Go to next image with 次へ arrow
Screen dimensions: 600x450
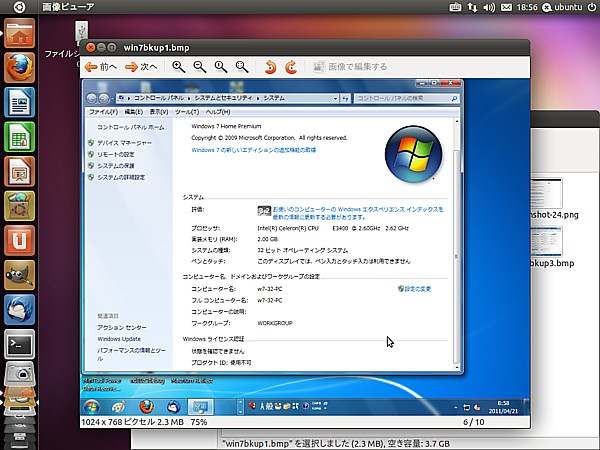point(141,67)
